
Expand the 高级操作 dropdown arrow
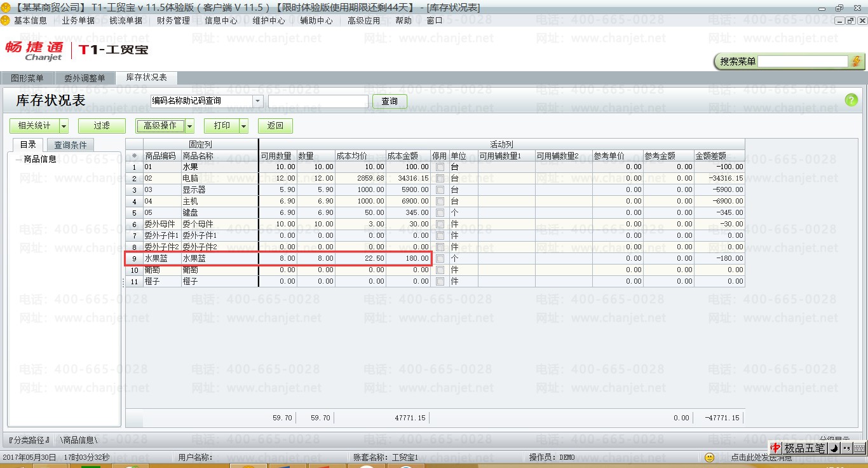click(x=189, y=126)
